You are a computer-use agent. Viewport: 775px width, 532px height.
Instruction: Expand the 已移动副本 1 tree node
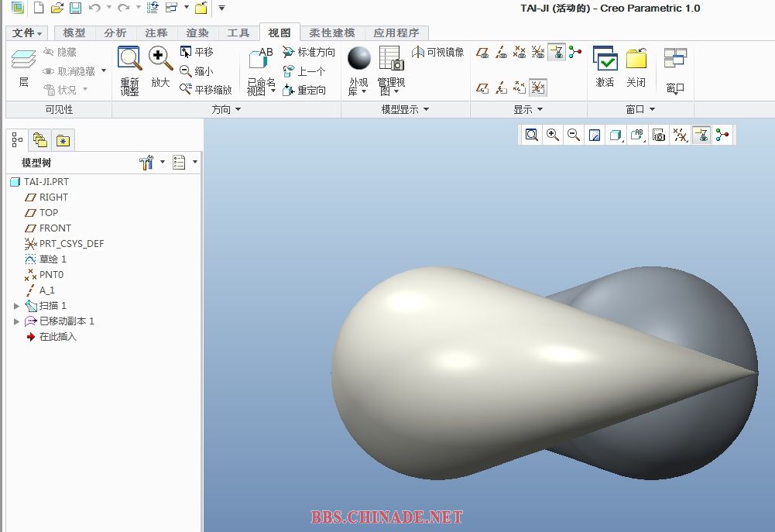[16, 321]
